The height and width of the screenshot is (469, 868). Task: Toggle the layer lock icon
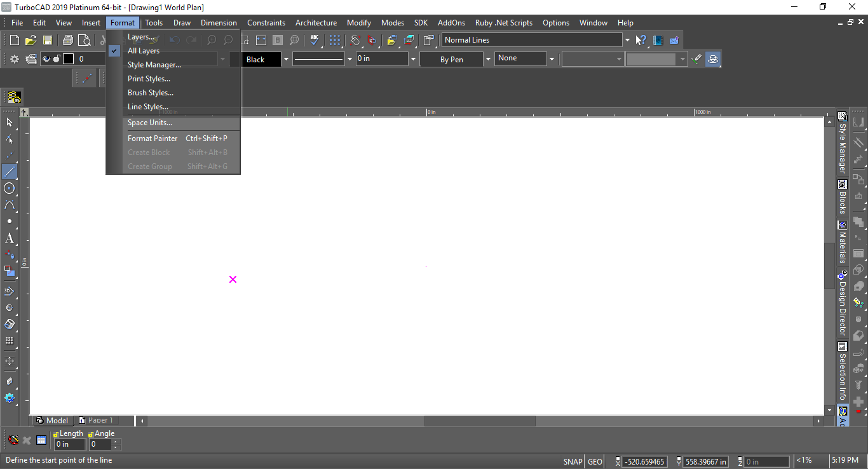tap(57, 59)
